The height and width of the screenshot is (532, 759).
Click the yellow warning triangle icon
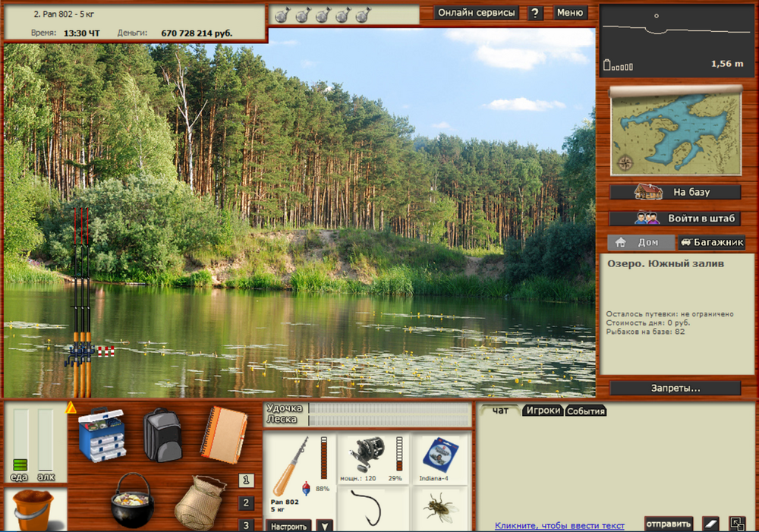(x=71, y=408)
